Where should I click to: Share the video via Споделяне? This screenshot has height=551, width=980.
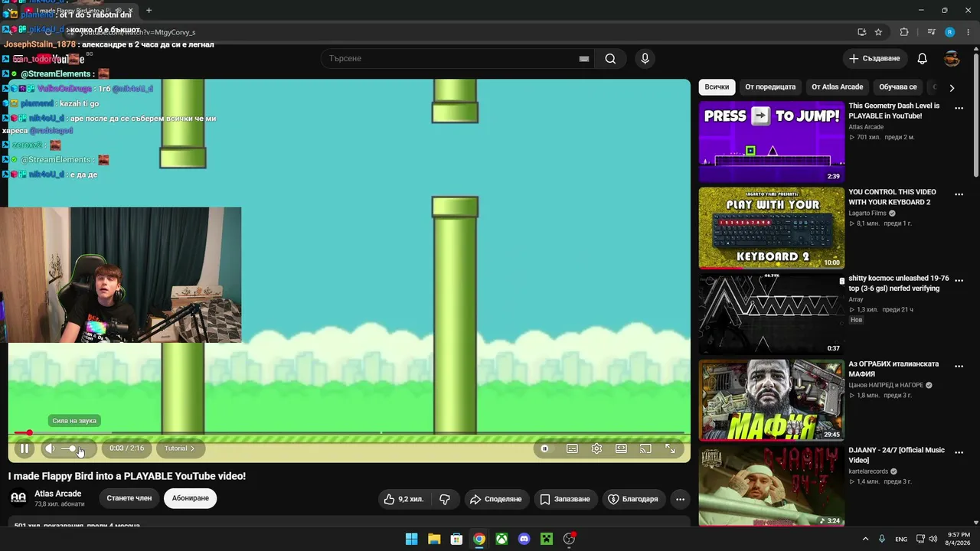[x=495, y=499]
